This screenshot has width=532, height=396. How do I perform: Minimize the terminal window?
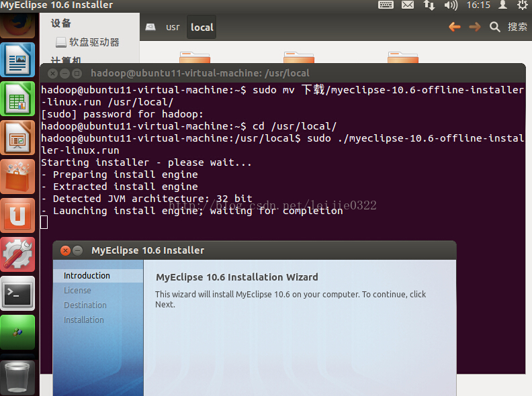coord(64,73)
